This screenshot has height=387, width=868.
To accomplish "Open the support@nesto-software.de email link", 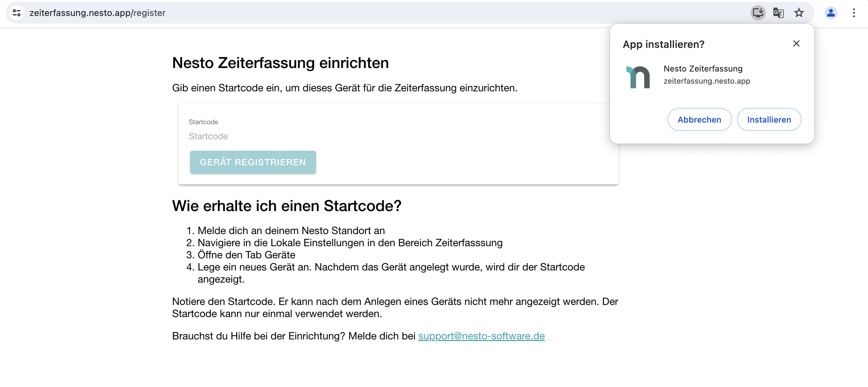I will point(481,336).
